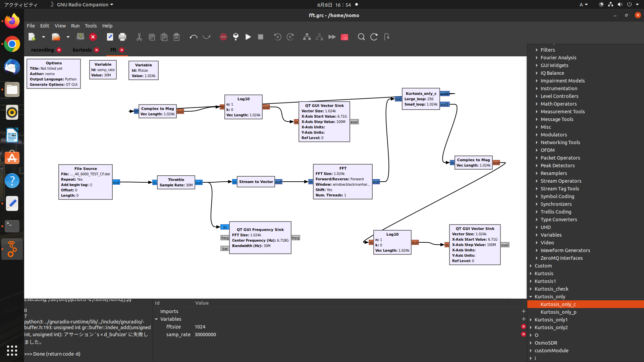
Task: Click the Generate flow graph icon
Action: [x=236, y=37]
